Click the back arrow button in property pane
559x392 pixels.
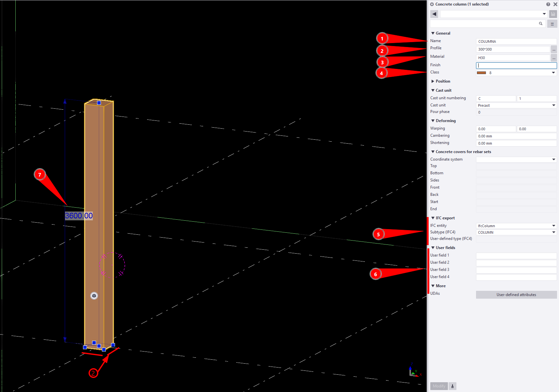coord(434,14)
